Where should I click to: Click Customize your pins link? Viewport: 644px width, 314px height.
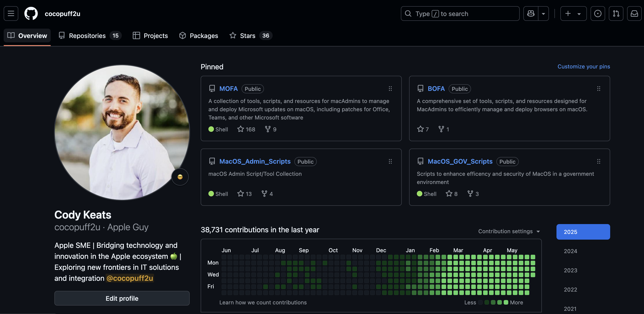[584, 67]
